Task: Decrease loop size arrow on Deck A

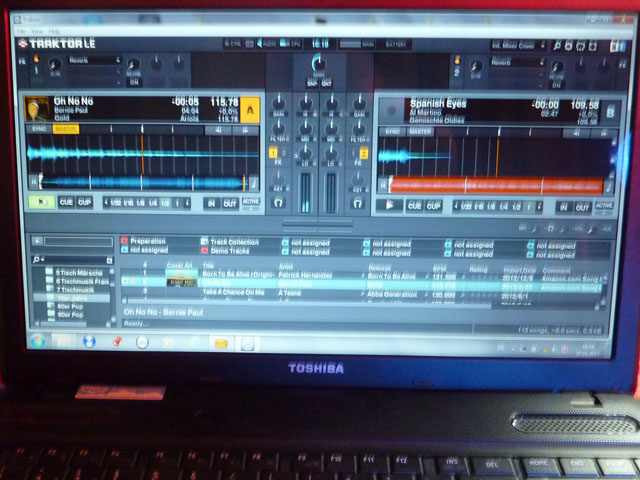Action: click(106, 202)
